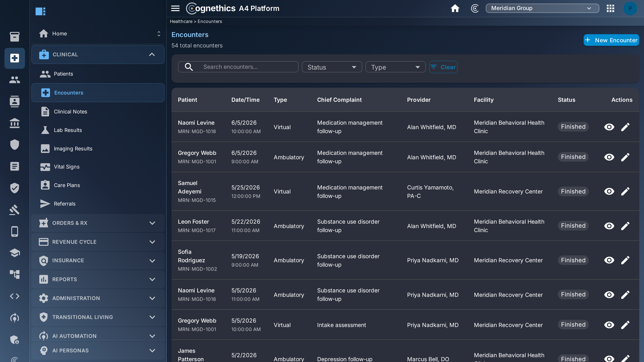Open the hamburger menu icon
644x362 pixels.
175,8
